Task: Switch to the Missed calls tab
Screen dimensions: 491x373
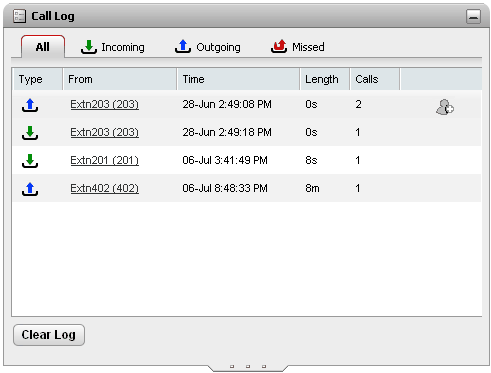Action: pyautogui.click(x=297, y=47)
